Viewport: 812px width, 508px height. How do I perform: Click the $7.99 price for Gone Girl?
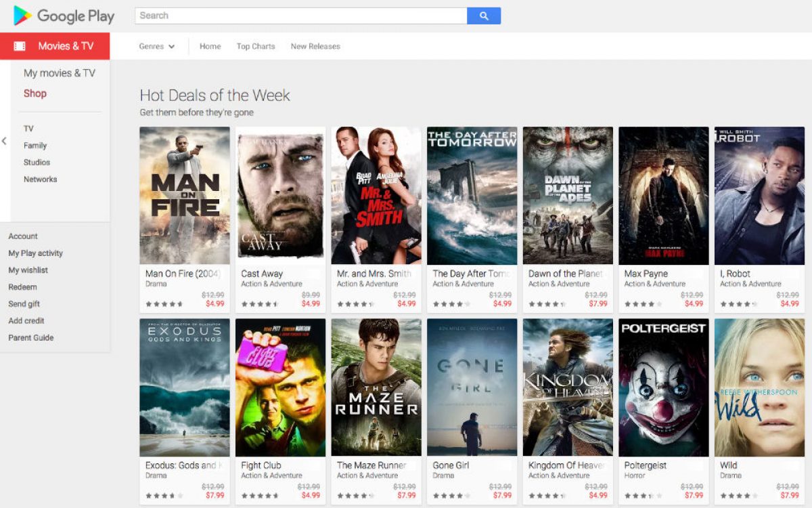tap(502, 496)
